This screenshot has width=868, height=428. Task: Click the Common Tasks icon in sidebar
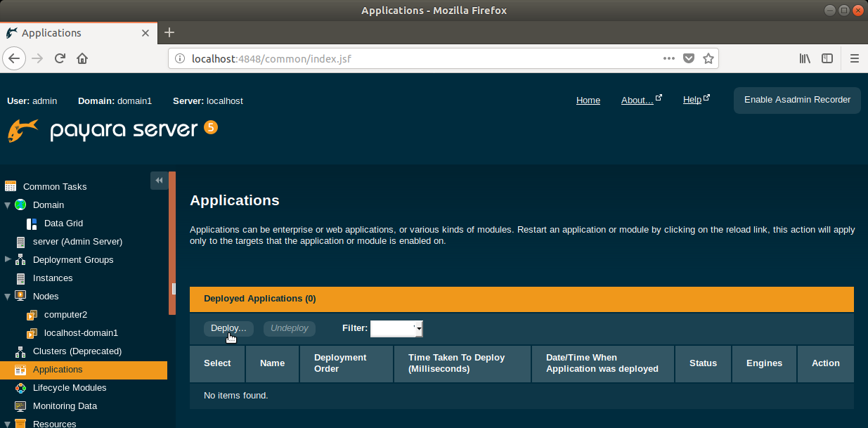(x=11, y=186)
